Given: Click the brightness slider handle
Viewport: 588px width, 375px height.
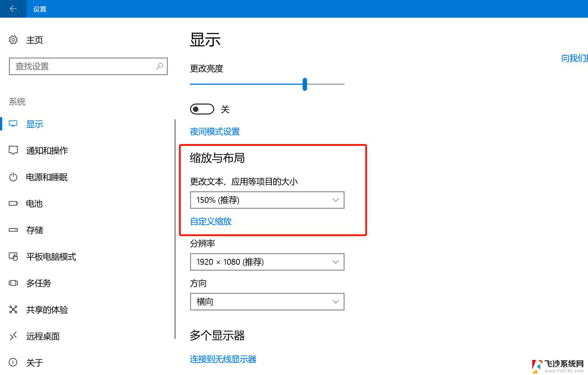Looking at the screenshot, I should pos(305,84).
